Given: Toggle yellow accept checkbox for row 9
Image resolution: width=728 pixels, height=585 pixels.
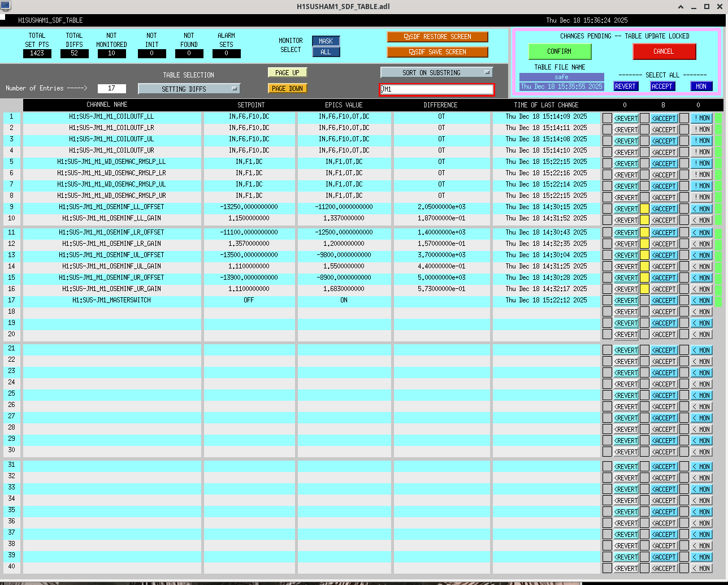Looking at the screenshot, I should 644,209.
